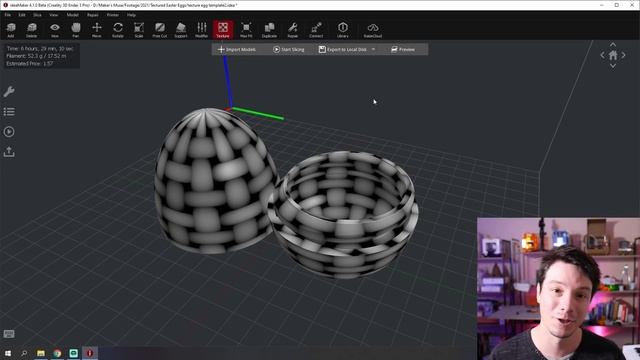Select the Scale tool
Image resolution: width=640 pixels, height=360 pixels.
pyautogui.click(x=139, y=30)
